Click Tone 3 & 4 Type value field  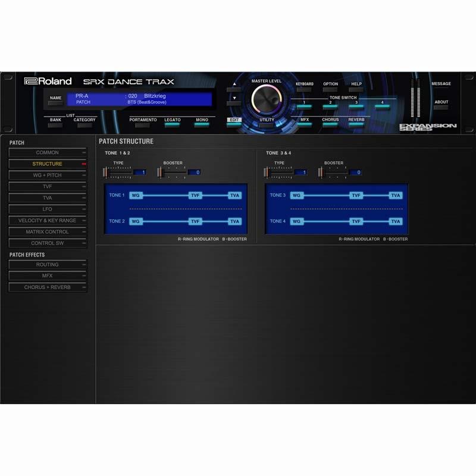pos(300,173)
